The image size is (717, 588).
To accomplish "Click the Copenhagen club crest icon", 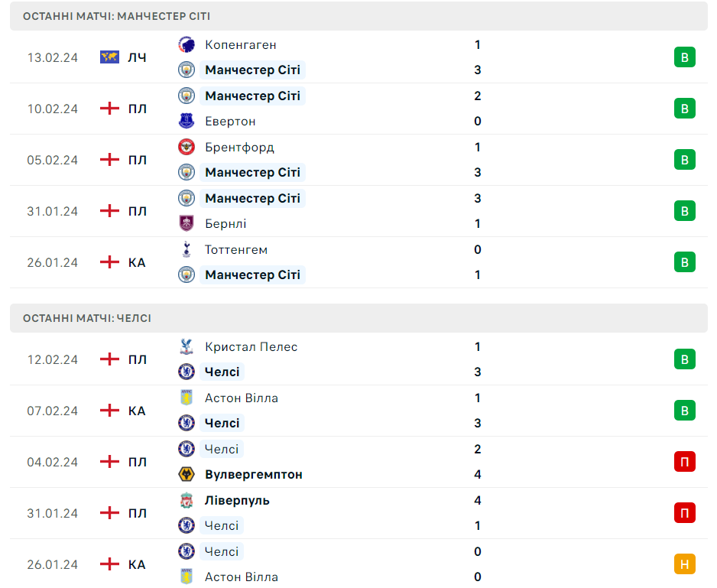I will (187, 44).
